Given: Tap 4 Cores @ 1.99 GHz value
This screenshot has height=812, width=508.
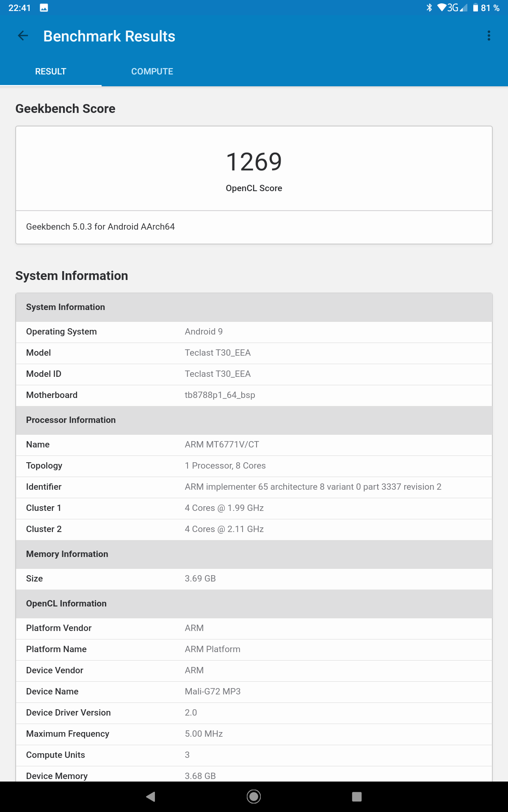Looking at the screenshot, I should (x=224, y=508).
